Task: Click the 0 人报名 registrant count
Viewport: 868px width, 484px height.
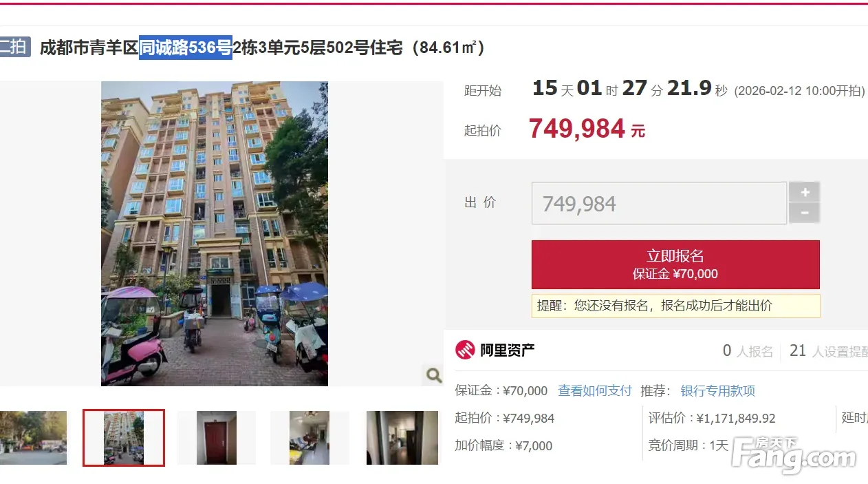Action: click(748, 351)
